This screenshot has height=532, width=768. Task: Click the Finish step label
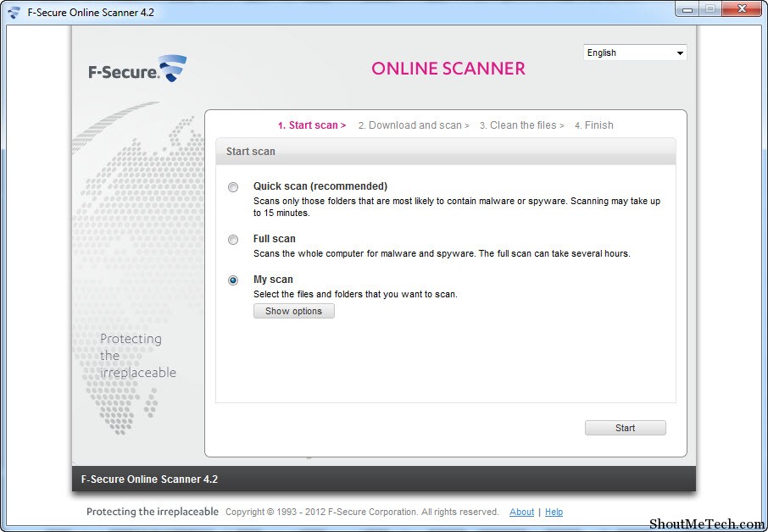pos(593,125)
